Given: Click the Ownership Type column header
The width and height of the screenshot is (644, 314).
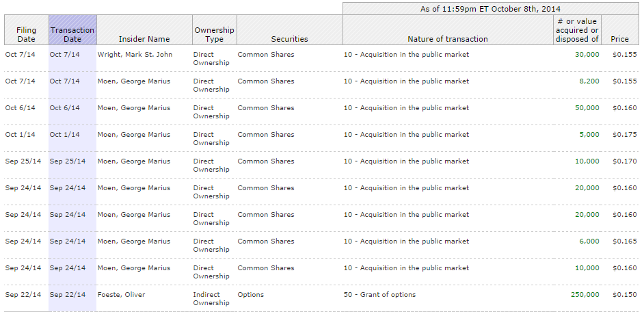Looking at the screenshot, I should click(x=214, y=35).
